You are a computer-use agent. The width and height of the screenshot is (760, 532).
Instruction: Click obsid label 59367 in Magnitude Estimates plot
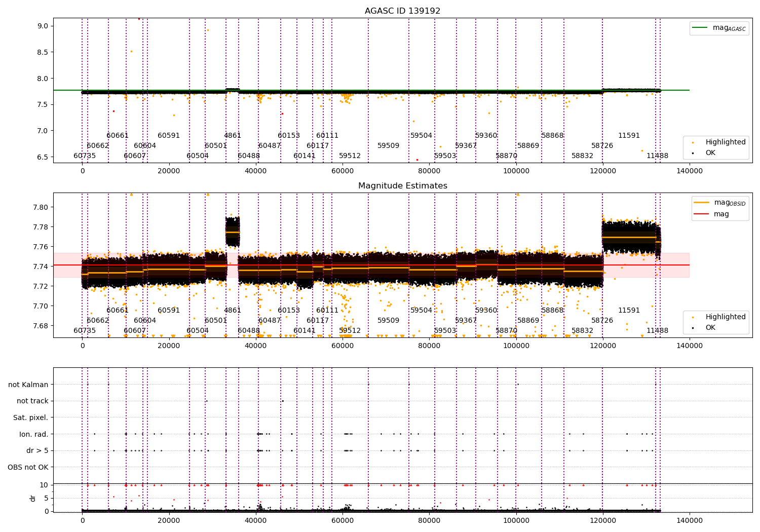[x=466, y=321]
